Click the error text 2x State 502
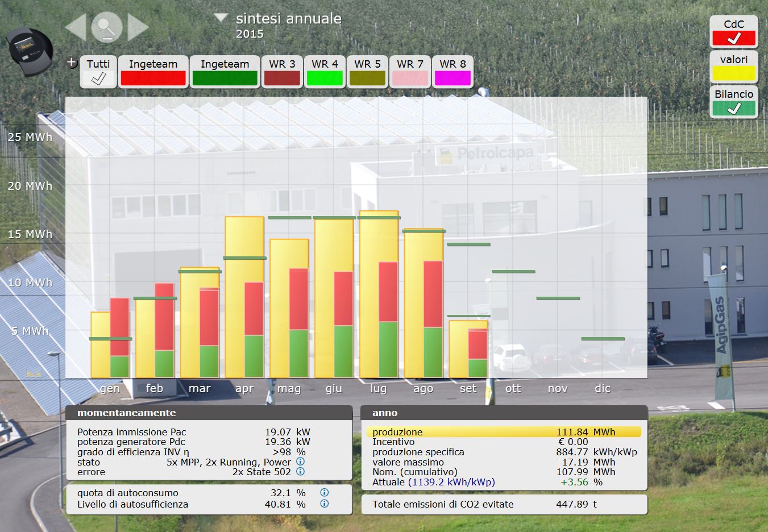The height and width of the screenshot is (532, 768). point(261,472)
